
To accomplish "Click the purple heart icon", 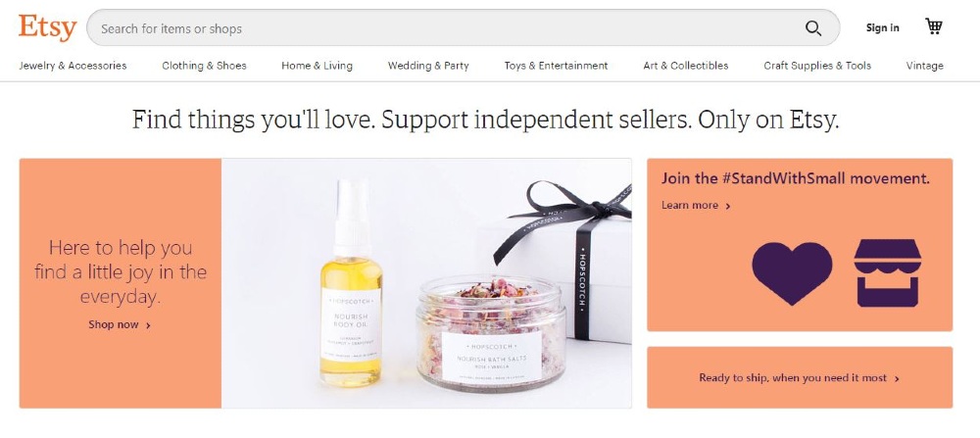I will pyautogui.click(x=792, y=273).
